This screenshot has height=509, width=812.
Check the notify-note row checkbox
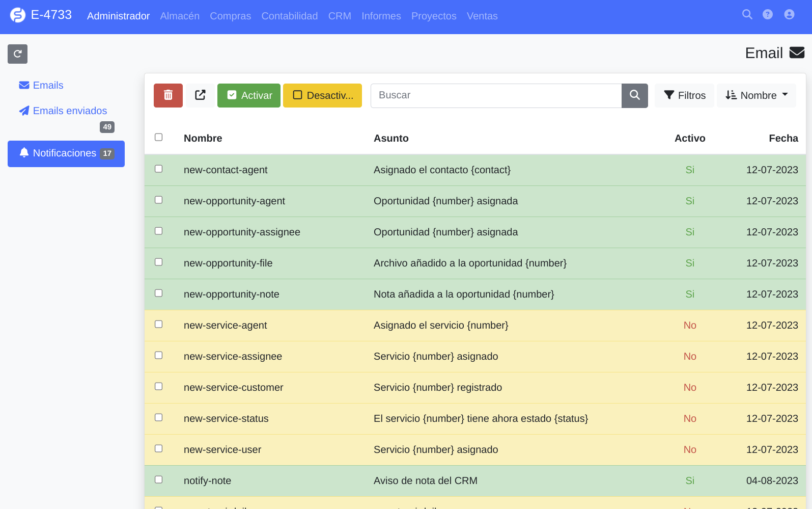[159, 479]
